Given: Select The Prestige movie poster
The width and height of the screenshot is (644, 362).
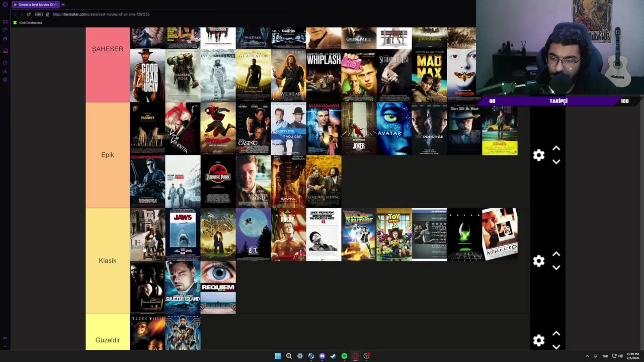Looking at the screenshot, I should 429,129.
